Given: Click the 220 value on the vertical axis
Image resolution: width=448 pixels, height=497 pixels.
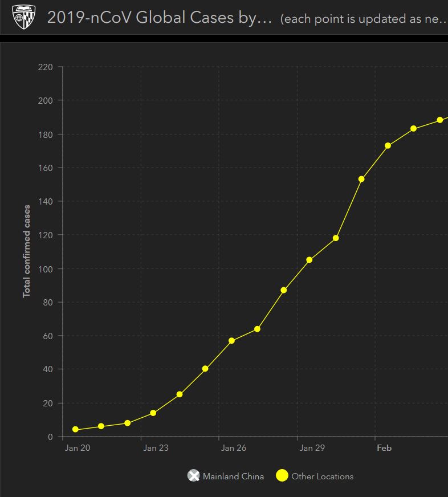Looking at the screenshot, I should coord(46,67).
